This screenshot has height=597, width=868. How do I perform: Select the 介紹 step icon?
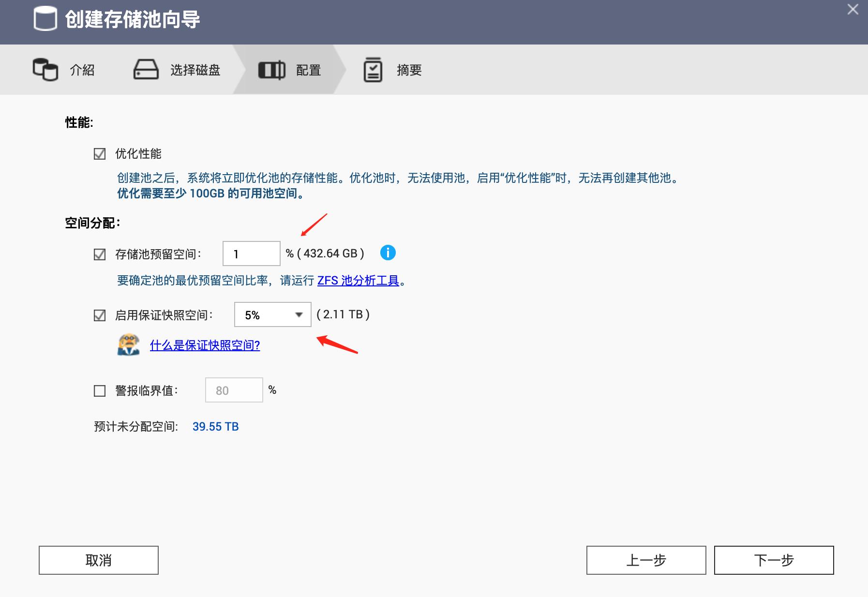45,69
